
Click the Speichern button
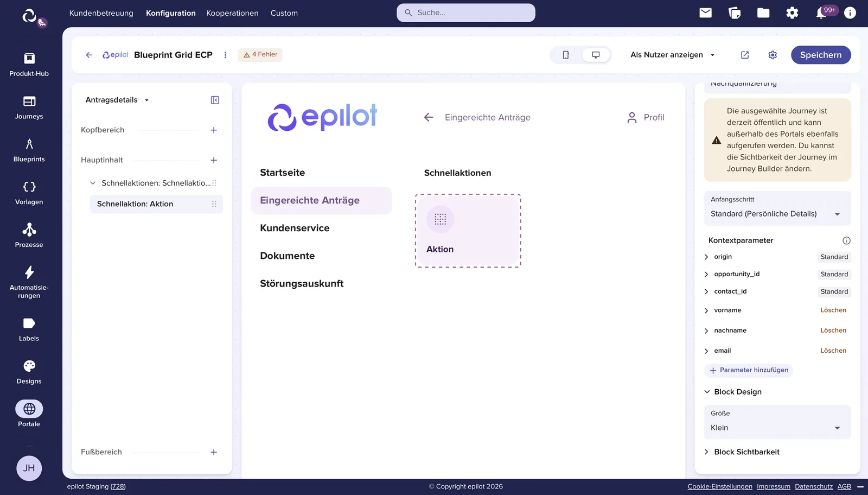click(x=821, y=55)
